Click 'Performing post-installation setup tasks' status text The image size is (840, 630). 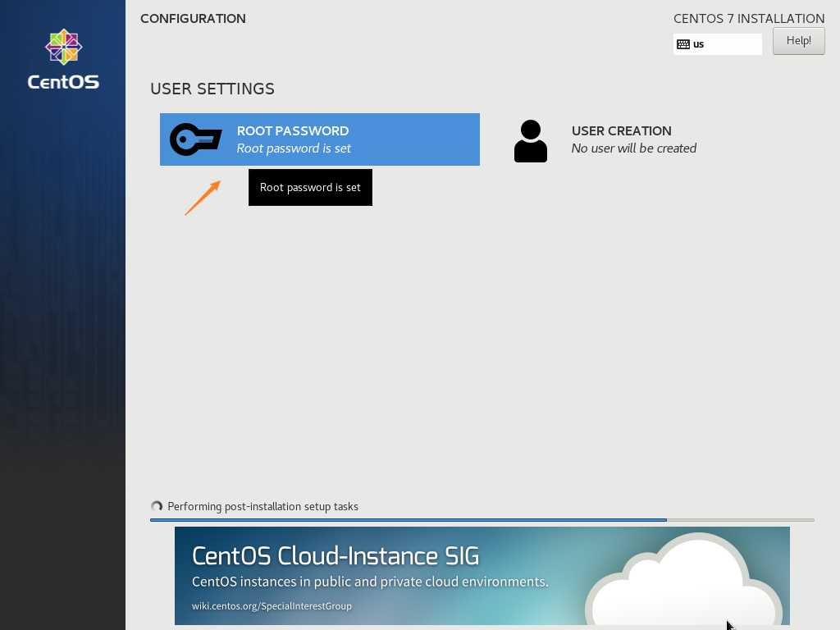coord(262,507)
